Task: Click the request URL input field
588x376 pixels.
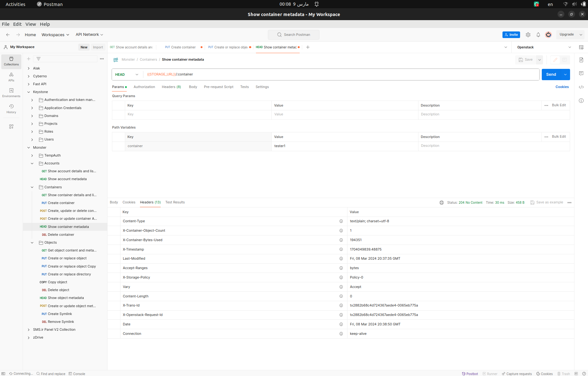Action: (x=341, y=75)
